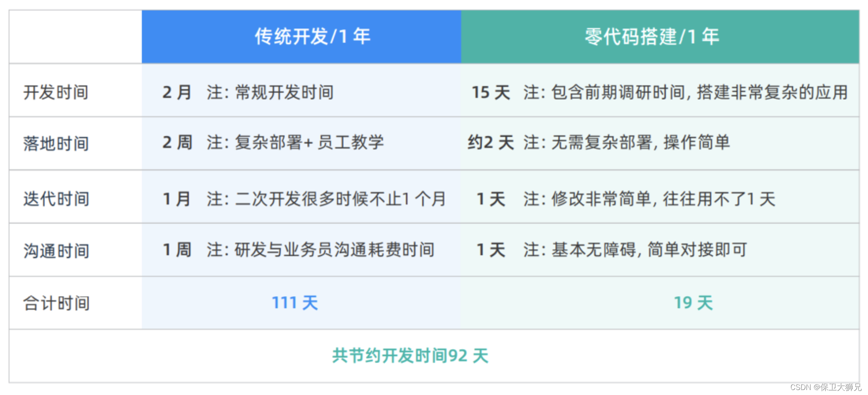Screen dimensions: 868x395
Task: Click the 19 天 total
Action: (x=693, y=303)
